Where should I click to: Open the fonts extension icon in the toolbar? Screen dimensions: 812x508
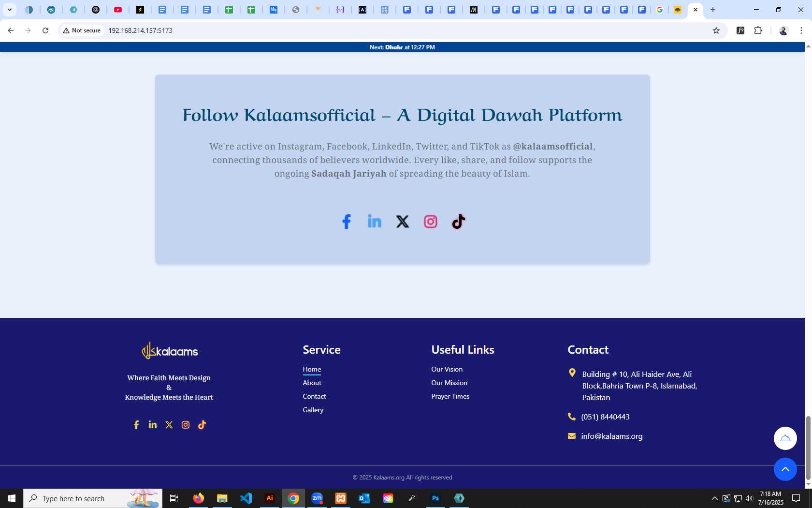(x=740, y=30)
